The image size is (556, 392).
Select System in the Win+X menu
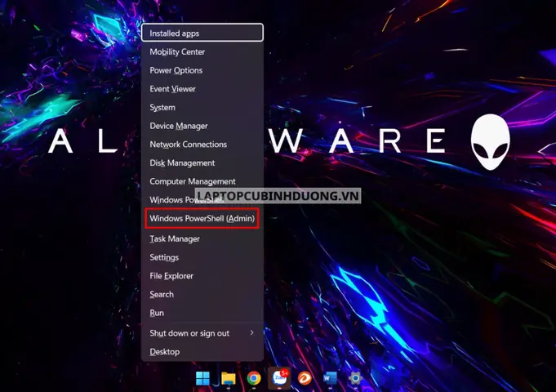click(x=202, y=107)
